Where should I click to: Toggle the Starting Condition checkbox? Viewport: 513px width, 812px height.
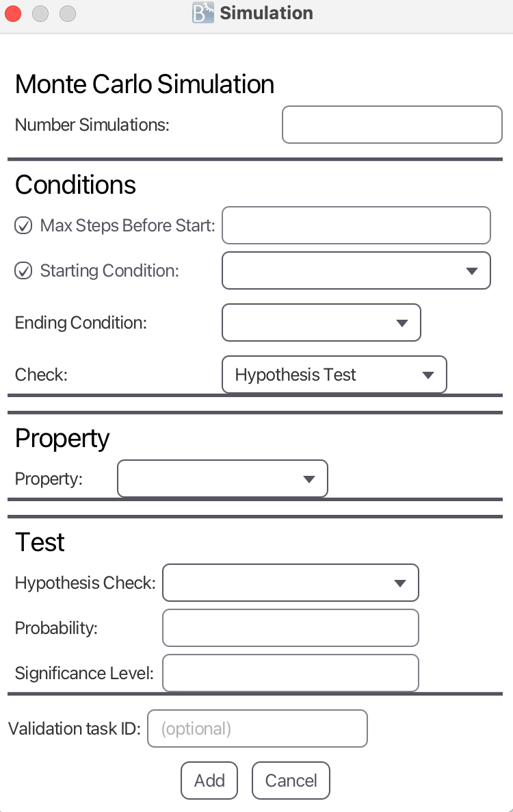[x=23, y=271]
